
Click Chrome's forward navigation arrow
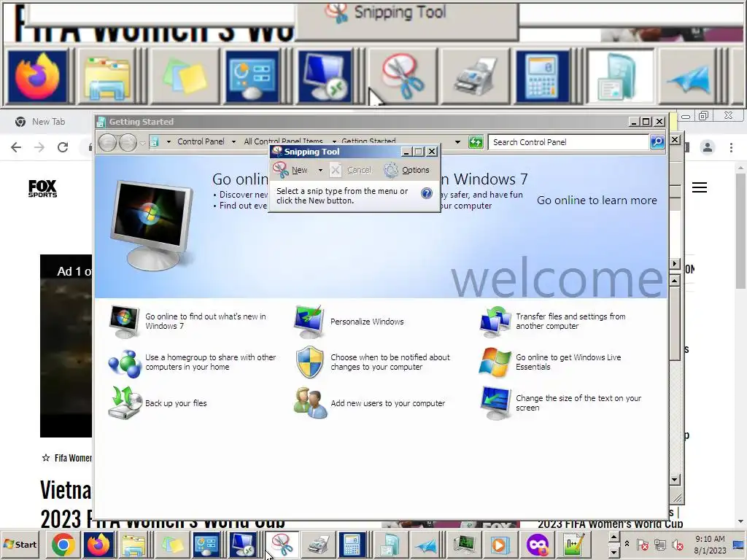coord(39,147)
